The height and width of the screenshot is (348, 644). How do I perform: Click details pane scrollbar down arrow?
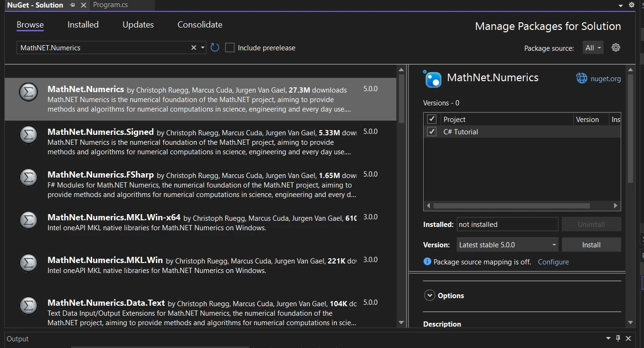click(631, 322)
